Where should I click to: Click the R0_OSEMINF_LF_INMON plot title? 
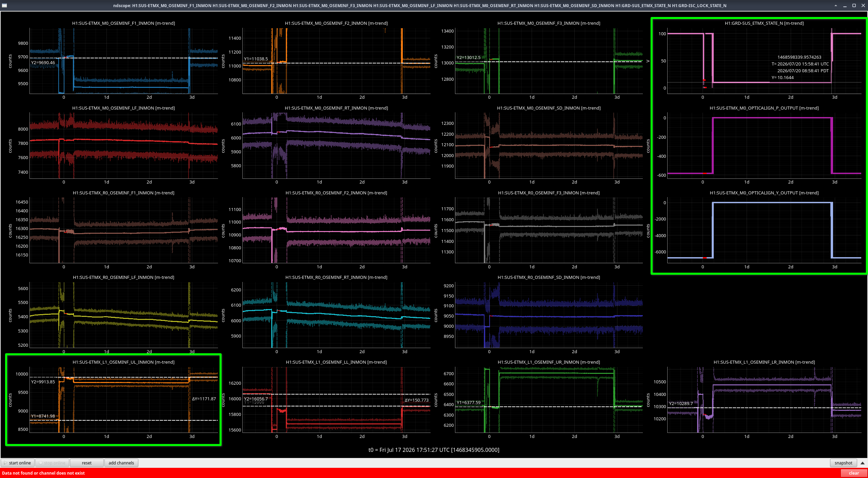click(x=123, y=277)
